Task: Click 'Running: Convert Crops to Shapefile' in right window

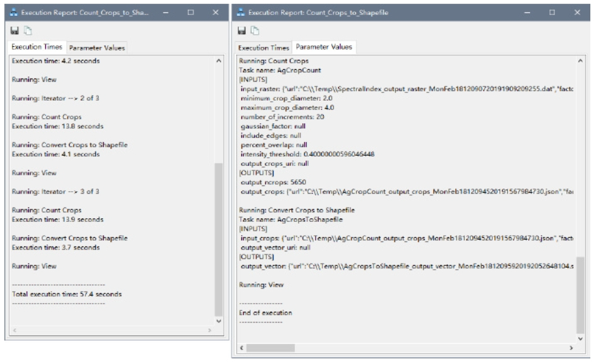Action: (297, 210)
